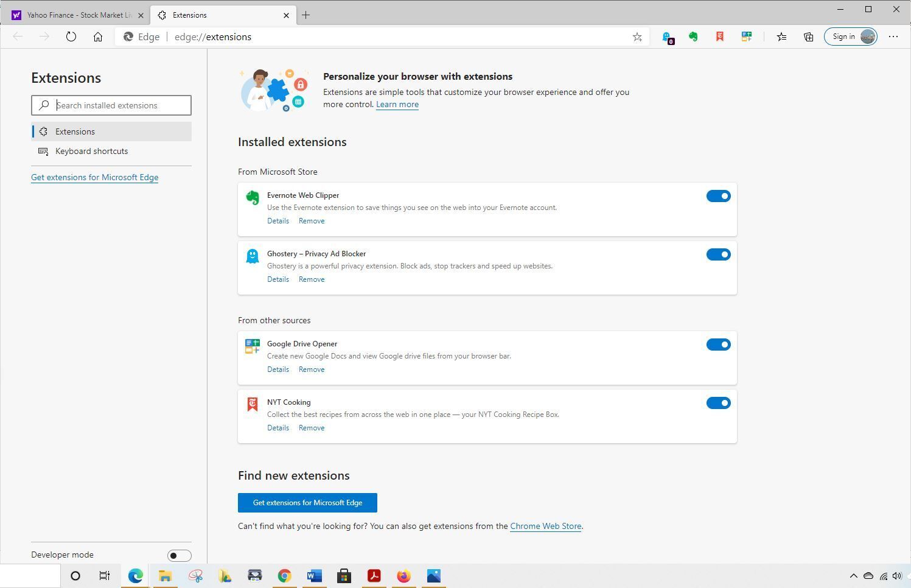Disable the Google Drive Opener extension
Viewport: 911px width, 588px height.
[x=718, y=345]
